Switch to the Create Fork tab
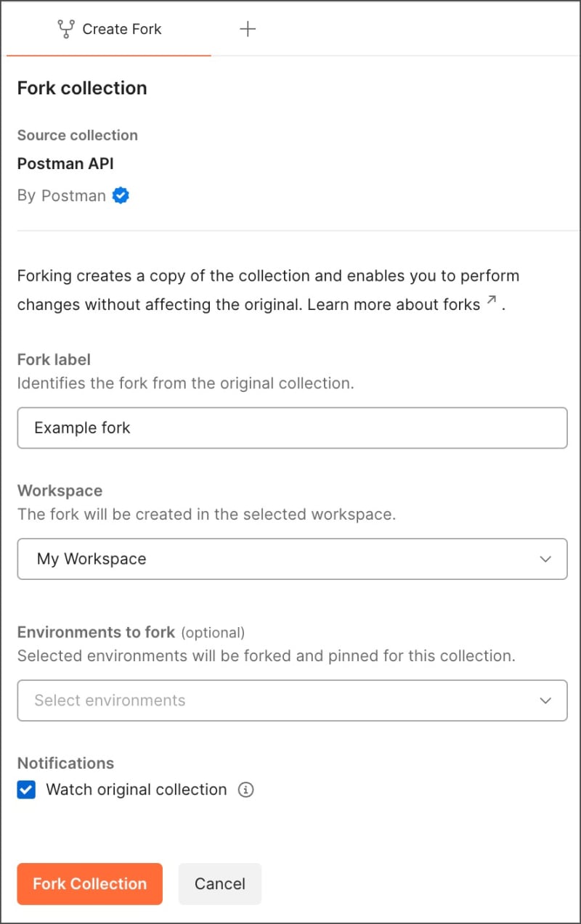 pyautogui.click(x=109, y=29)
